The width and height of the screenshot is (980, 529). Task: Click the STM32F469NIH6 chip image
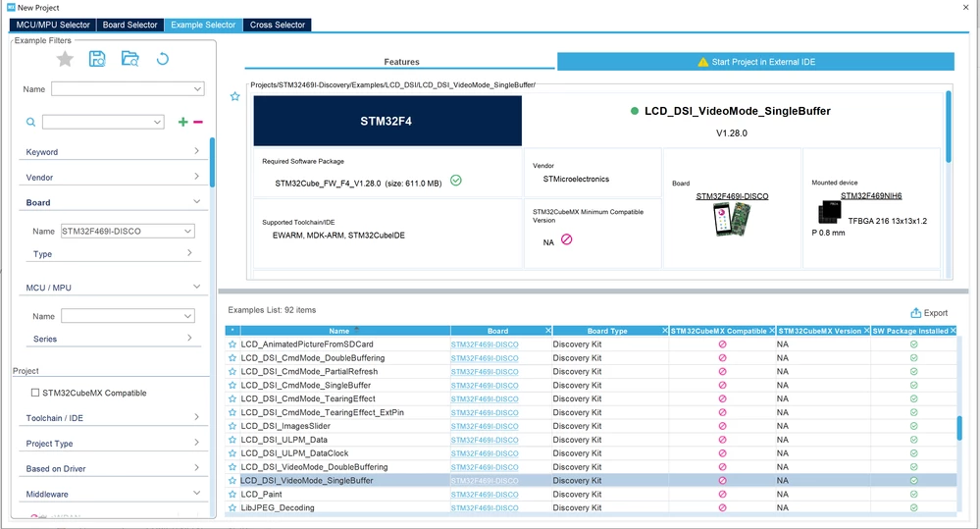pos(830,212)
